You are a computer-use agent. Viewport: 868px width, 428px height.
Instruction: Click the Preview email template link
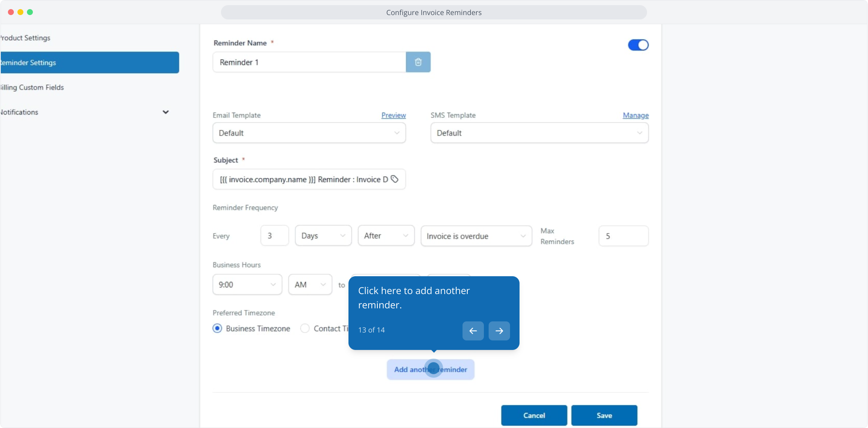point(393,115)
